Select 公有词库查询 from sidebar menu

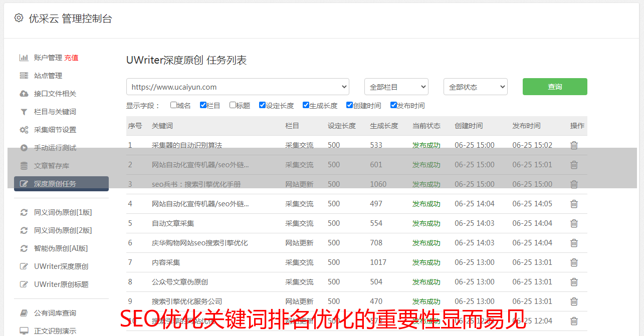[x=55, y=313]
